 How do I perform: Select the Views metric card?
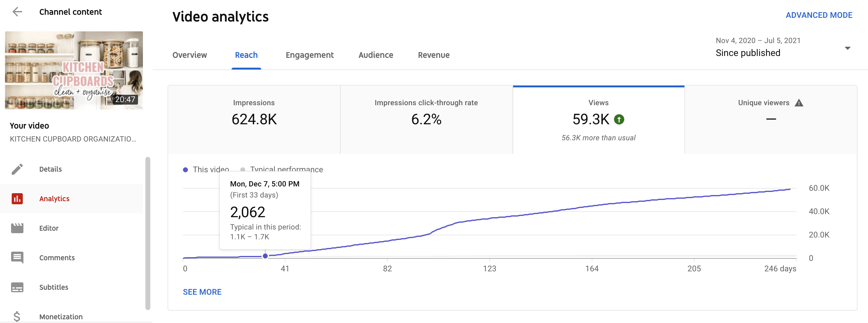[x=598, y=120]
